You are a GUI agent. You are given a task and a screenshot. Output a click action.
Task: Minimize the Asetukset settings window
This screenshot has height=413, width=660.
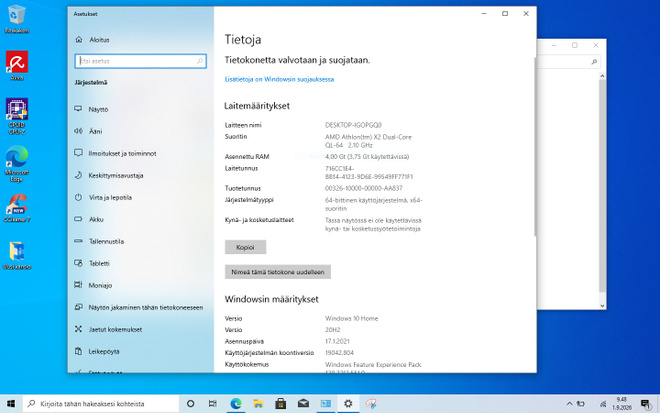(x=484, y=13)
